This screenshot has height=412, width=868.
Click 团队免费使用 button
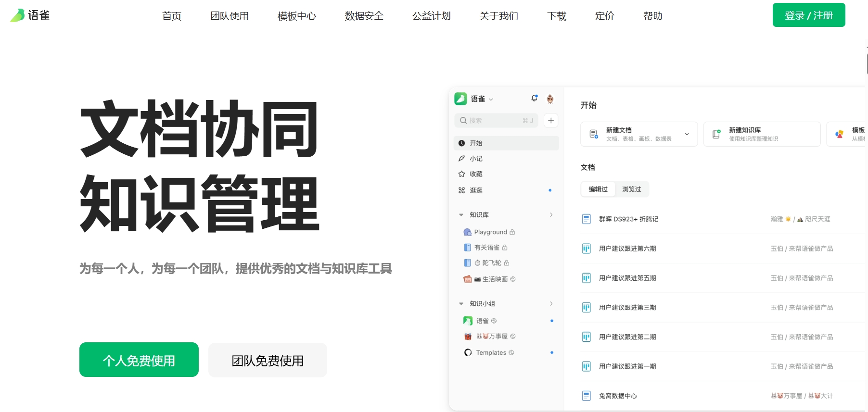click(x=268, y=360)
